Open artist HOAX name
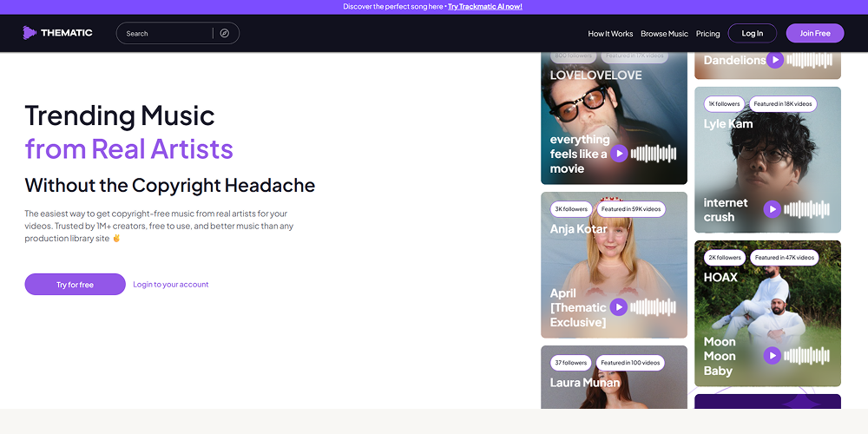Image resolution: width=868 pixels, height=434 pixels. [x=720, y=278]
